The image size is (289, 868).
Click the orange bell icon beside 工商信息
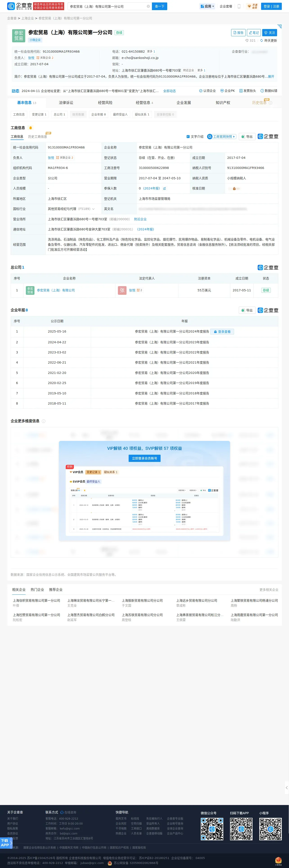coord(31,128)
